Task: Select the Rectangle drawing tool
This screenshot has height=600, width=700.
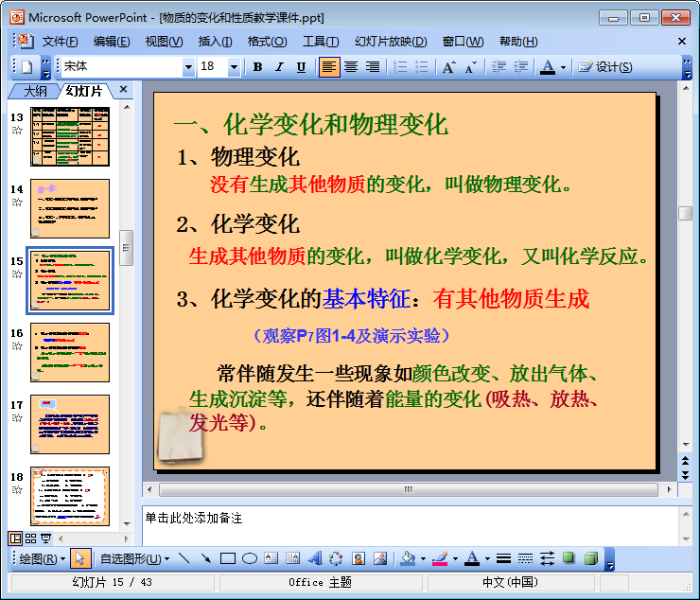Action: [x=228, y=558]
